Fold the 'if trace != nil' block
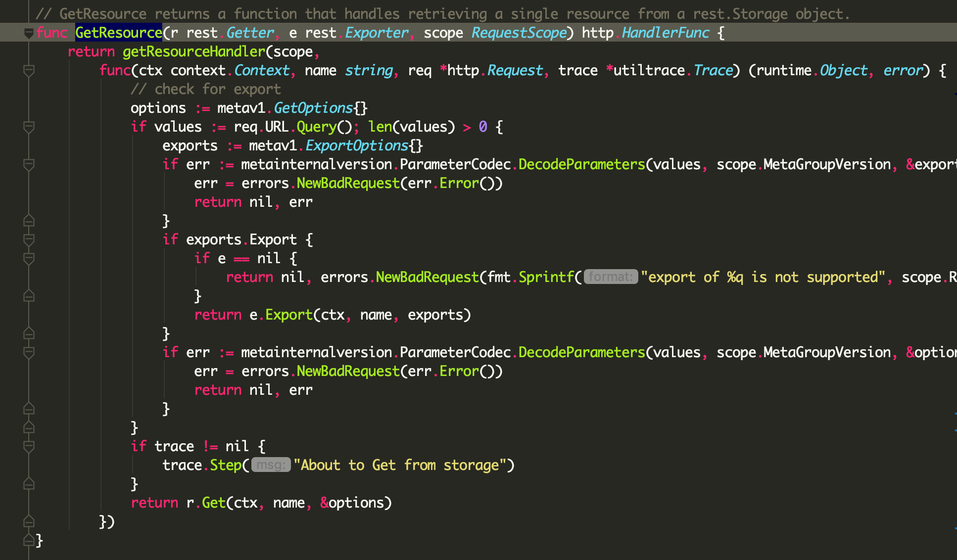 [x=29, y=447]
